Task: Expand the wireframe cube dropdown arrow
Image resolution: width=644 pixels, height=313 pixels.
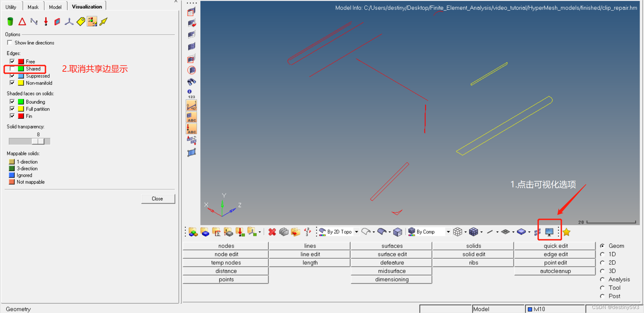Action: pos(465,232)
